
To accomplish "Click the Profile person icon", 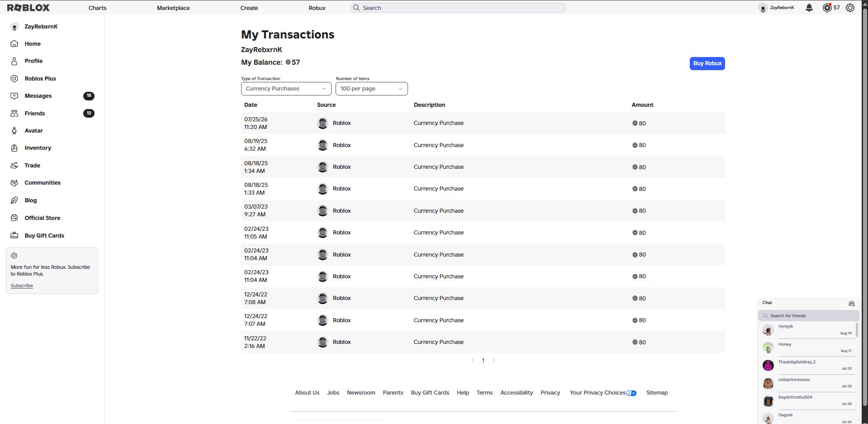I will pyautogui.click(x=14, y=61).
